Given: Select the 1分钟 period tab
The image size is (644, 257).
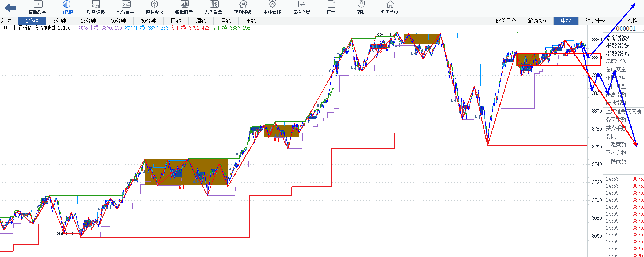Looking at the screenshot, I should point(32,21).
